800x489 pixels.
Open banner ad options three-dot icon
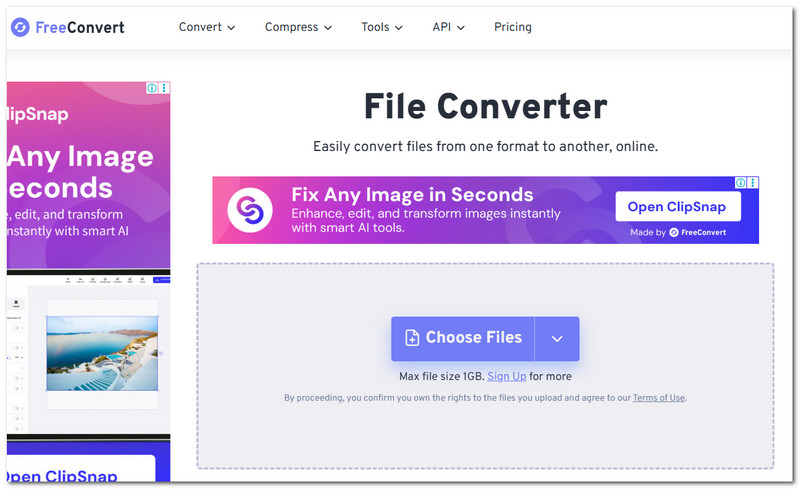[x=753, y=183]
